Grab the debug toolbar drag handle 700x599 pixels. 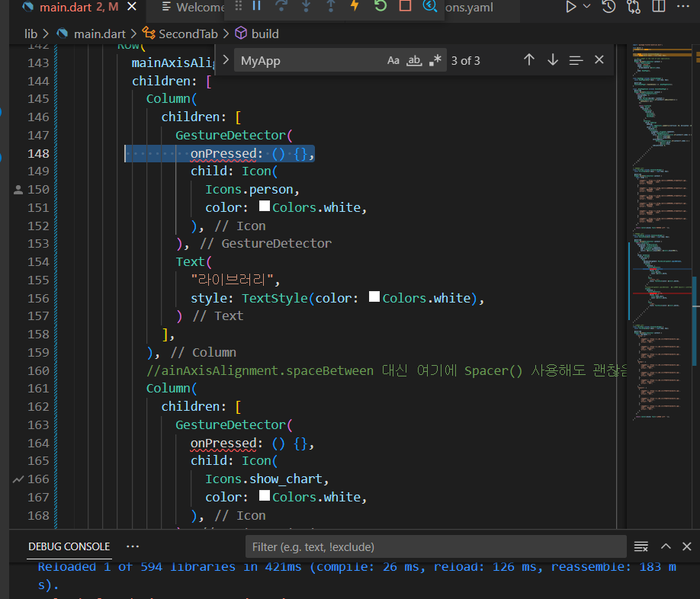click(x=239, y=6)
